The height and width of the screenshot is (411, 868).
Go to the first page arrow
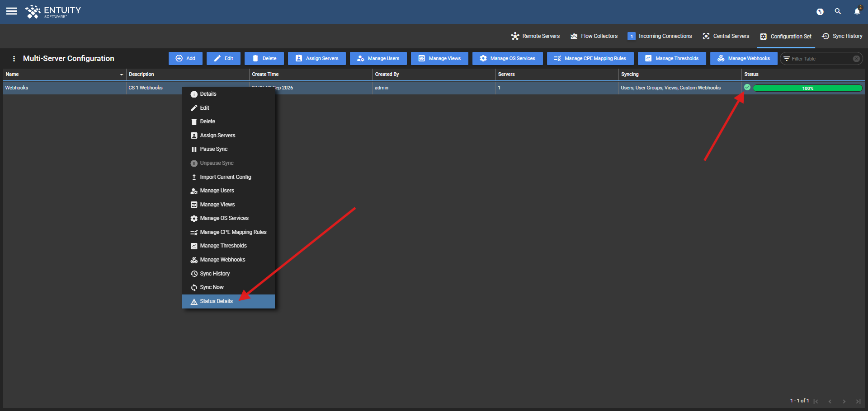click(x=816, y=401)
